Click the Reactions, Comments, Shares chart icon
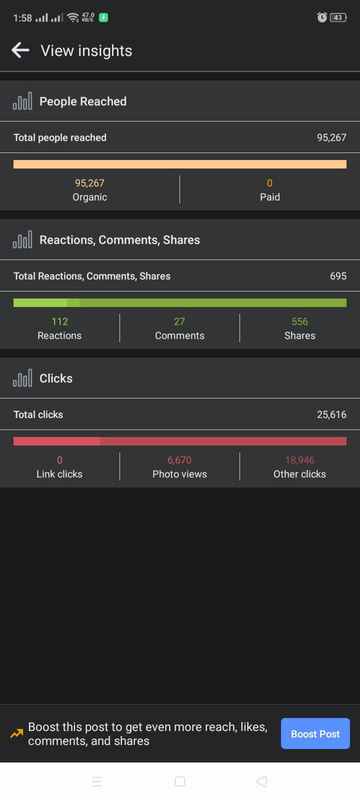360x800 pixels. tap(22, 240)
